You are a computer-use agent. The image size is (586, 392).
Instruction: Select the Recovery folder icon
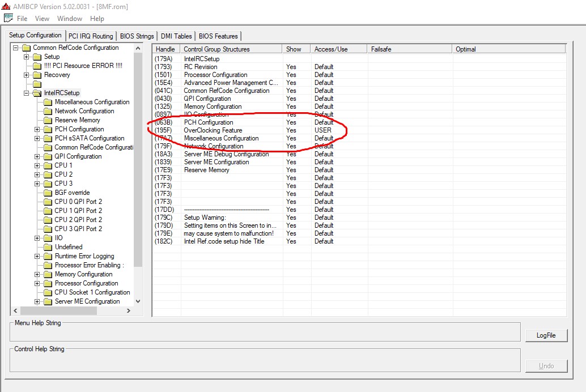(x=37, y=75)
